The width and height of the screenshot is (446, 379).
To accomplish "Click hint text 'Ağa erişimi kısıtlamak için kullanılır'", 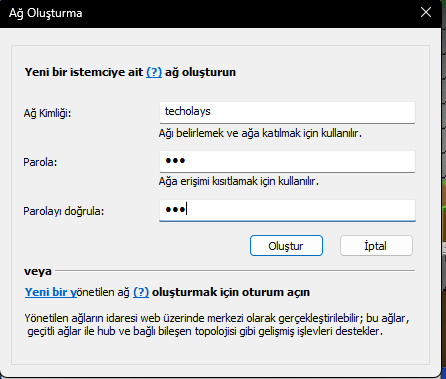I will coord(239,182).
